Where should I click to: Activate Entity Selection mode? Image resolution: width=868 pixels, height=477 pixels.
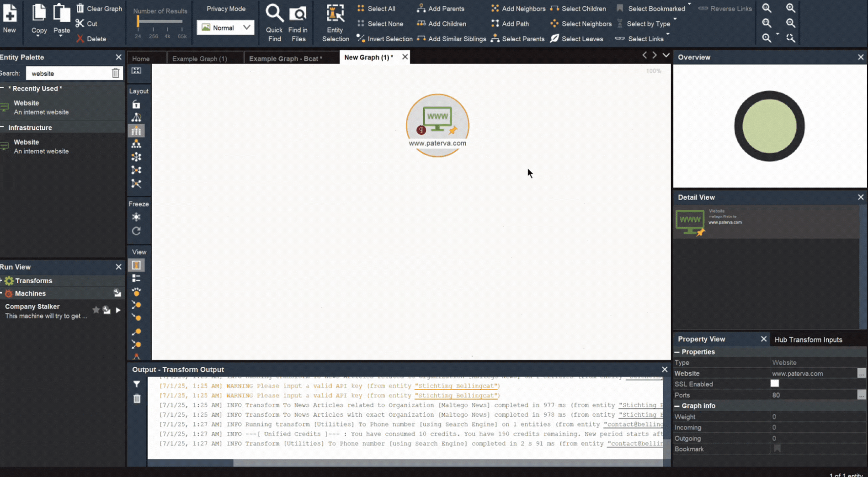tap(335, 22)
